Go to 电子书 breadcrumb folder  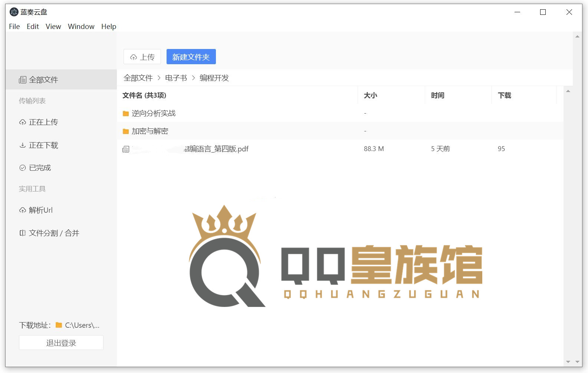tap(176, 78)
